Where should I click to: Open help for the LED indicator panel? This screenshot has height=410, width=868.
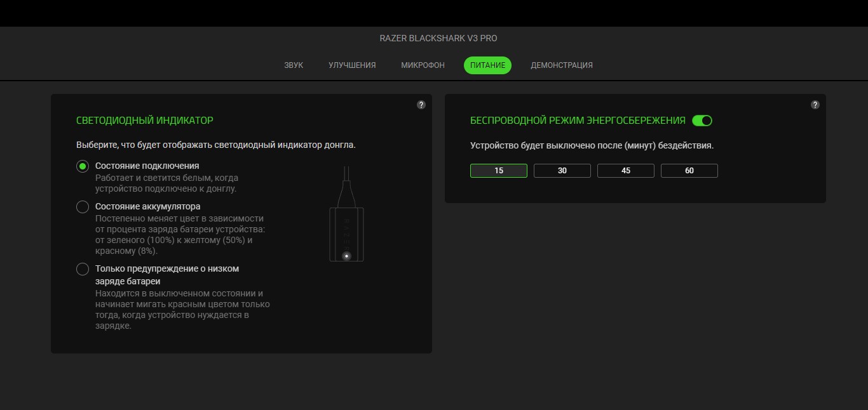coord(421,105)
